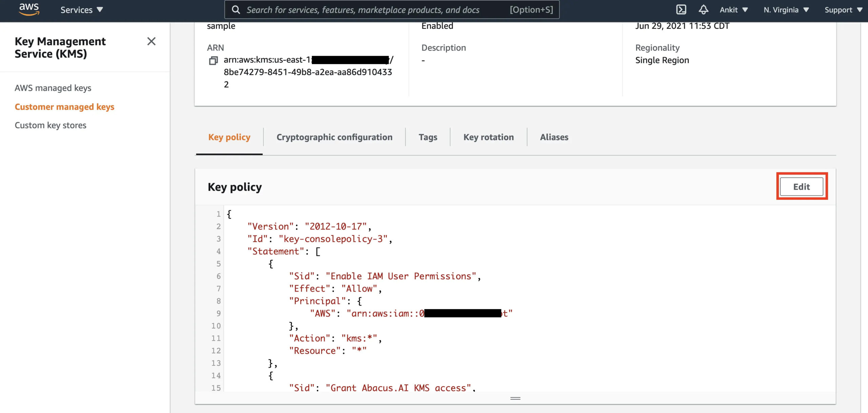The width and height of the screenshot is (868, 413).
Task: Expand the Ankit account menu
Action: pyautogui.click(x=733, y=10)
